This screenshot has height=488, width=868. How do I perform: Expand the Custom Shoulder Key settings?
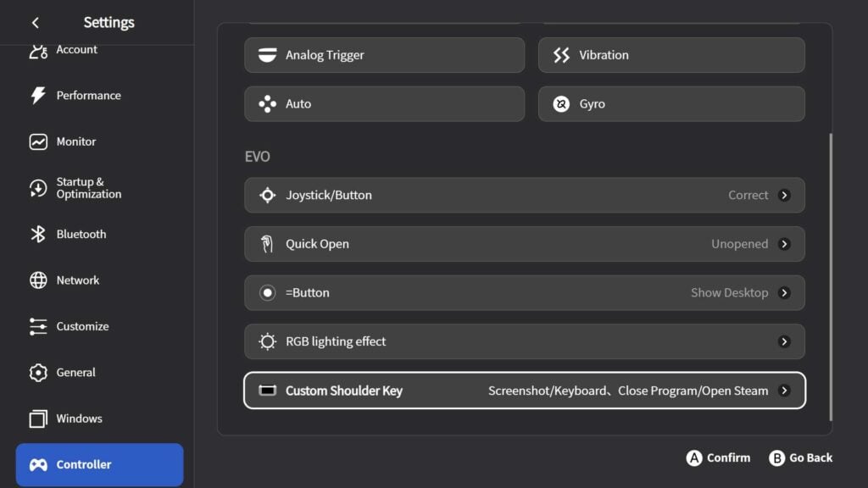[x=786, y=391]
